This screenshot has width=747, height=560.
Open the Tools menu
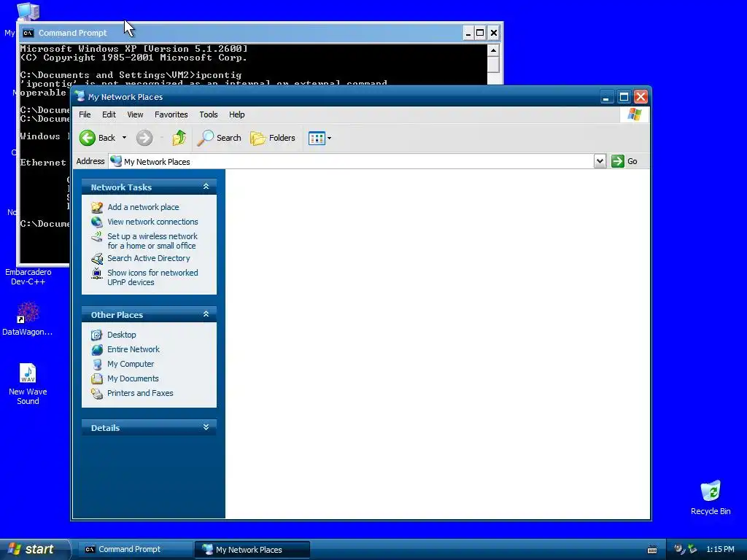(208, 114)
